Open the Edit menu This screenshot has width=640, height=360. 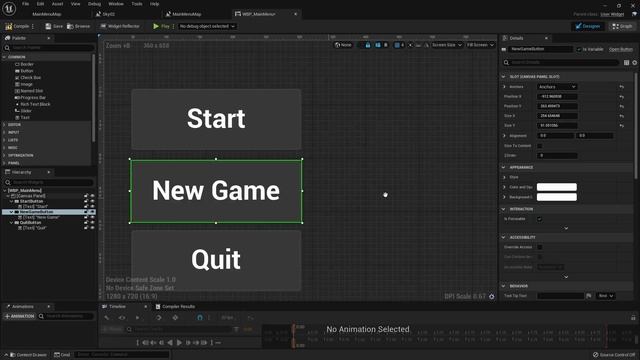pyautogui.click(x=40, y=4)
